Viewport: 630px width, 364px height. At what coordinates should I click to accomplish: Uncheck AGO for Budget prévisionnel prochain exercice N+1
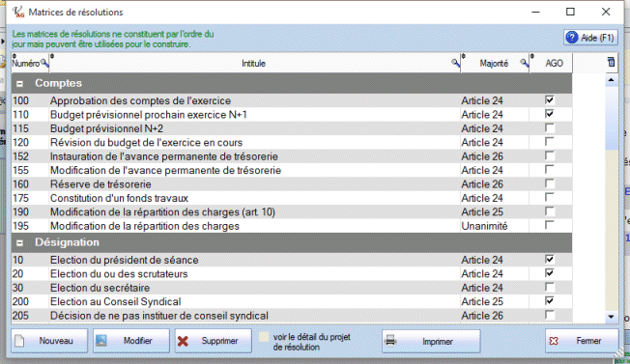coord(549,114)
